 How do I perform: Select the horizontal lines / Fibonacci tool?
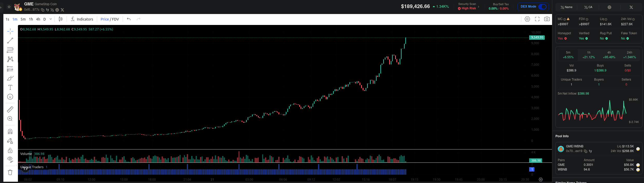click(x=10, y=50)
